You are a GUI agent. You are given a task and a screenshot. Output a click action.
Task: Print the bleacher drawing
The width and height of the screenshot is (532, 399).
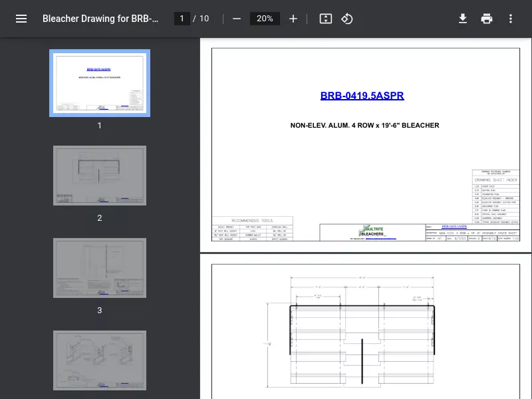[487, 19]
